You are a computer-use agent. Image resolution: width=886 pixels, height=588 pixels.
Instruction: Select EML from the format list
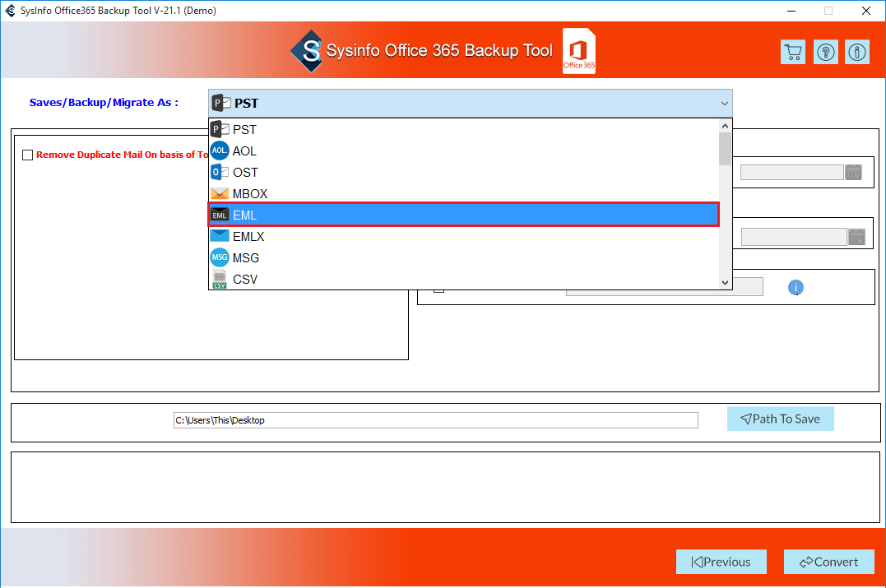(463, 215)
